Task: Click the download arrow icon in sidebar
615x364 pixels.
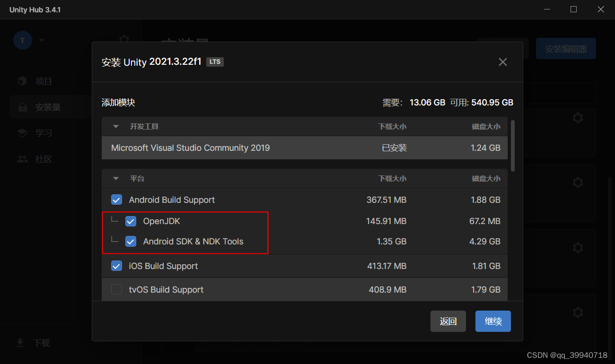Action: [x=20, y=343]
